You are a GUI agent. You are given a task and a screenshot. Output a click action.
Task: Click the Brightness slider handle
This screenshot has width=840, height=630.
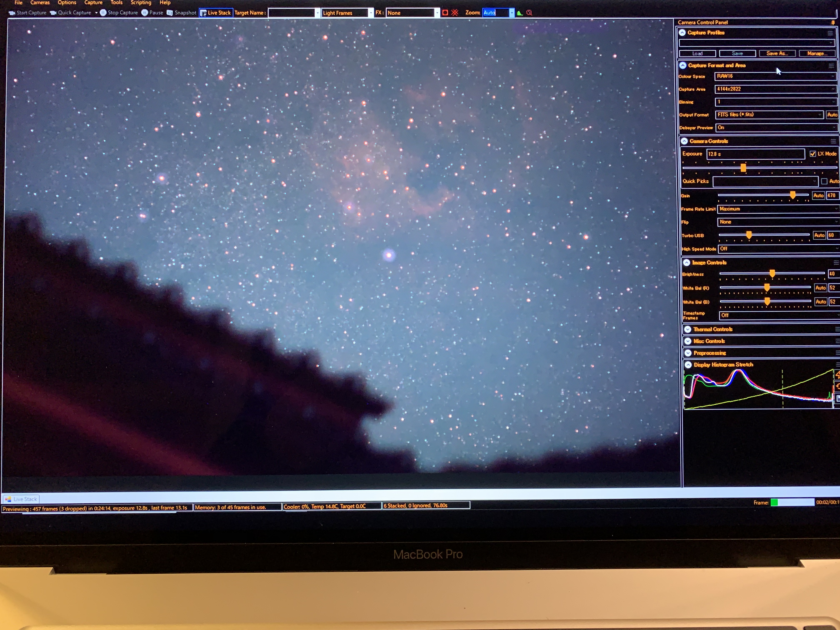(772, 273)
